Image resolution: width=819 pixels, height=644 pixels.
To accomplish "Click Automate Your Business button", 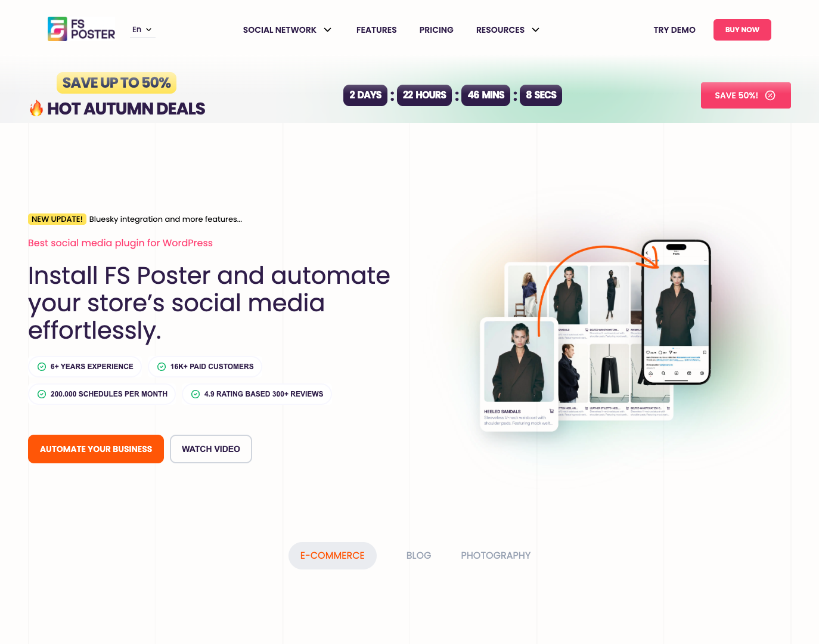I will coord(96,449).
